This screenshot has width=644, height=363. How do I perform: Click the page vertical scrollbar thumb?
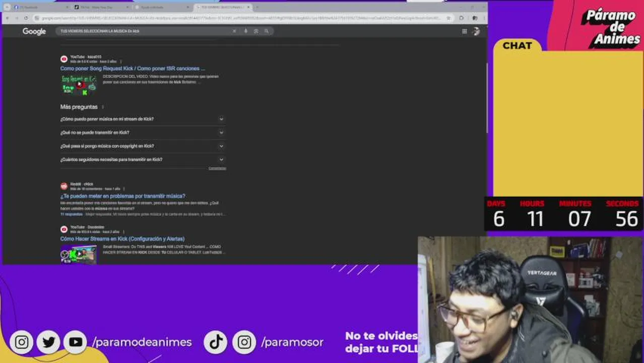click(486, 98)
